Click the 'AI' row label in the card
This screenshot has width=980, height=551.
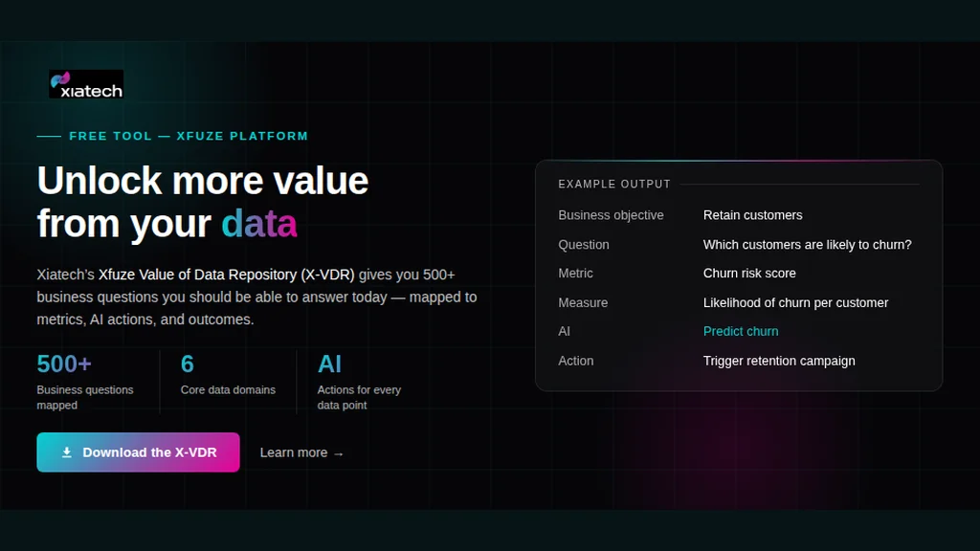(x=565, y=332)
